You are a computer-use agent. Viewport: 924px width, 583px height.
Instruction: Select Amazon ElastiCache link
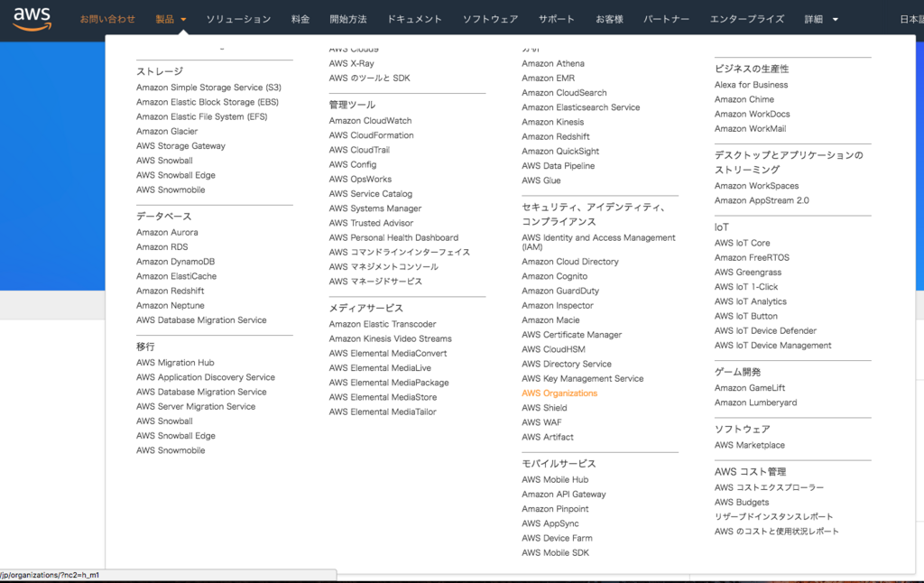coord(176,276)
